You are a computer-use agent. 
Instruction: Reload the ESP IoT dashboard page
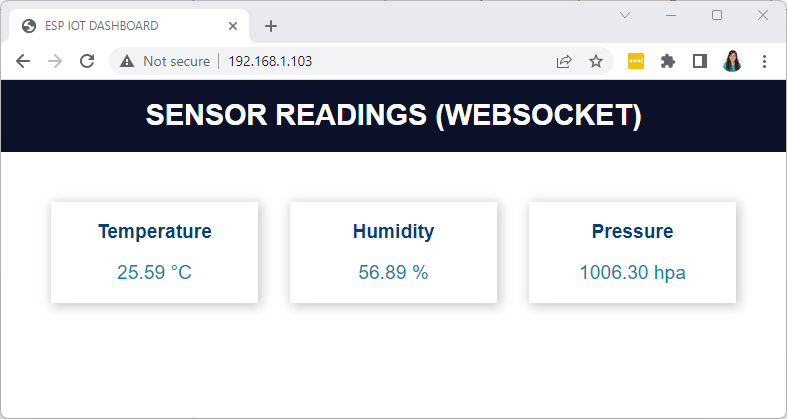[87, 61]
